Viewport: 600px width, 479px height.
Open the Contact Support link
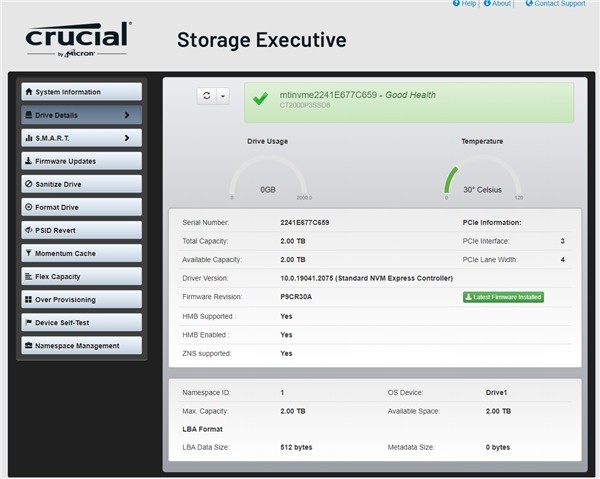(x=555, y=3)
